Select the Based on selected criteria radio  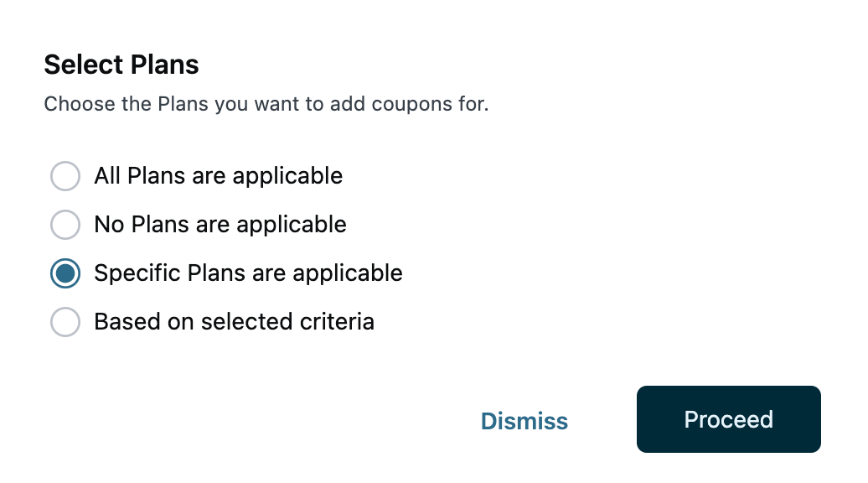pyautogui.click(x=65, y=322)
